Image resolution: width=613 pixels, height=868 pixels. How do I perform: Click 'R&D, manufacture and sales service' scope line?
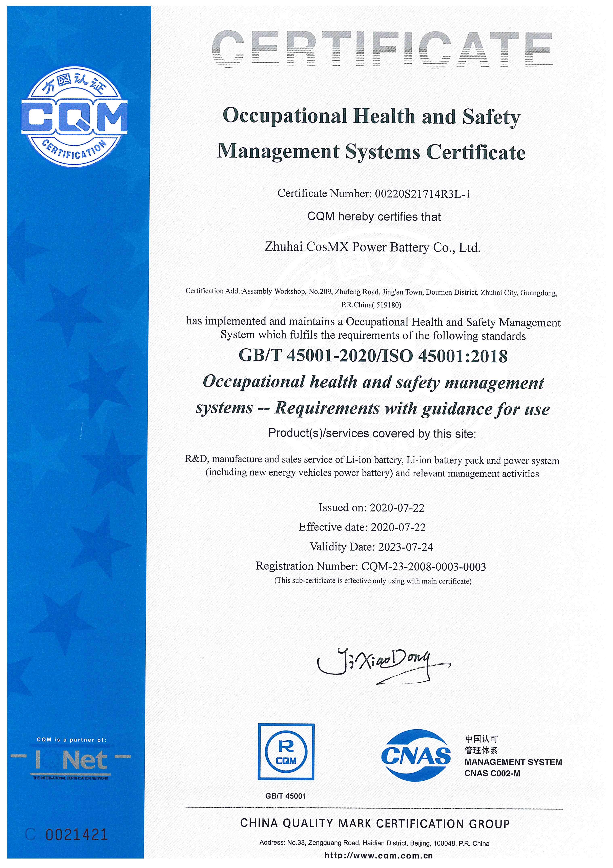point(372,460)
